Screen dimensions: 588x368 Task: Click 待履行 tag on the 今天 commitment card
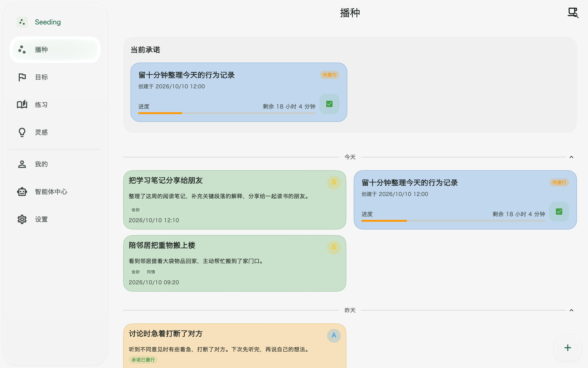559,183
